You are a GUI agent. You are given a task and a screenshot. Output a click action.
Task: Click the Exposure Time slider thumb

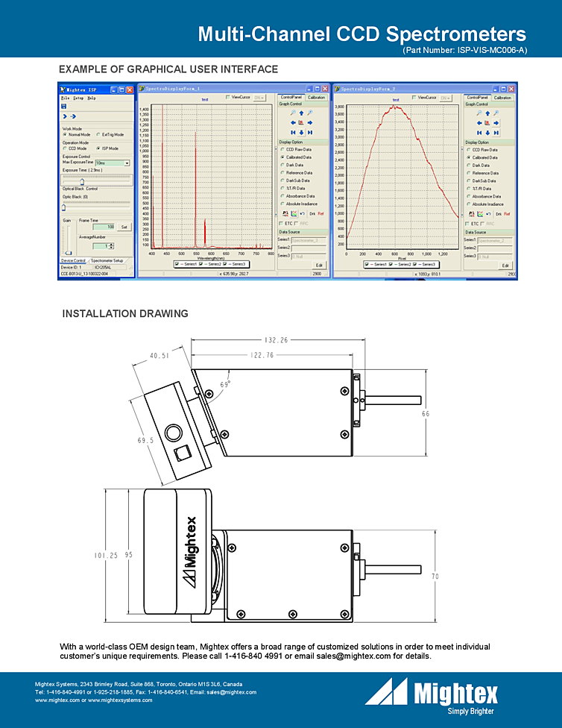tap(82, 181)
